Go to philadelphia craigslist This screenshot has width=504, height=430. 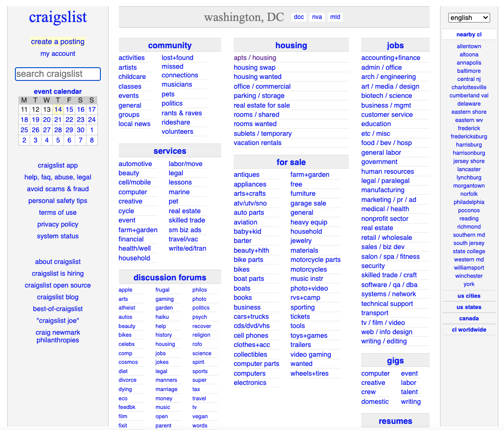click(x=469, y=202)
